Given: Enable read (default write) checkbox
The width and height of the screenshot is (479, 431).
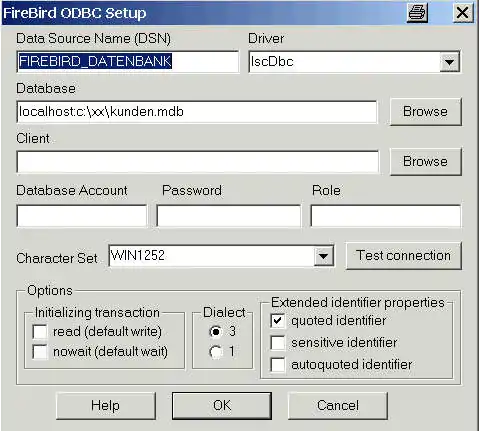Looking at the screenshot, I should coord(40,332).
